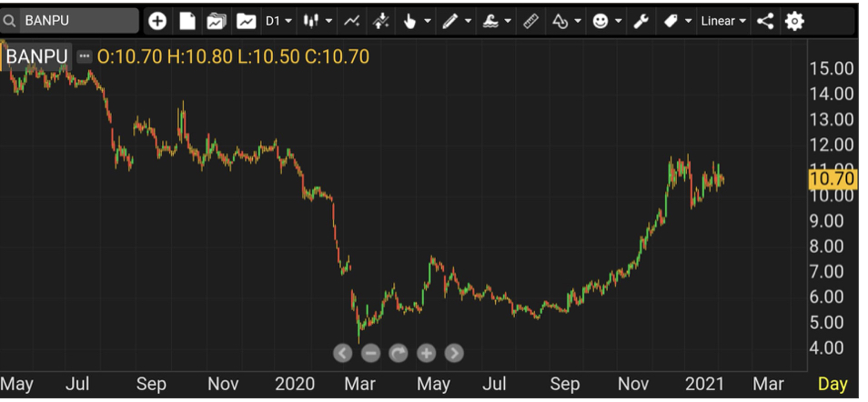Expand the chart type dropdown arrow
Image resolution: width=868 pixels, height=402 pixels.
(x=328, y=21)
